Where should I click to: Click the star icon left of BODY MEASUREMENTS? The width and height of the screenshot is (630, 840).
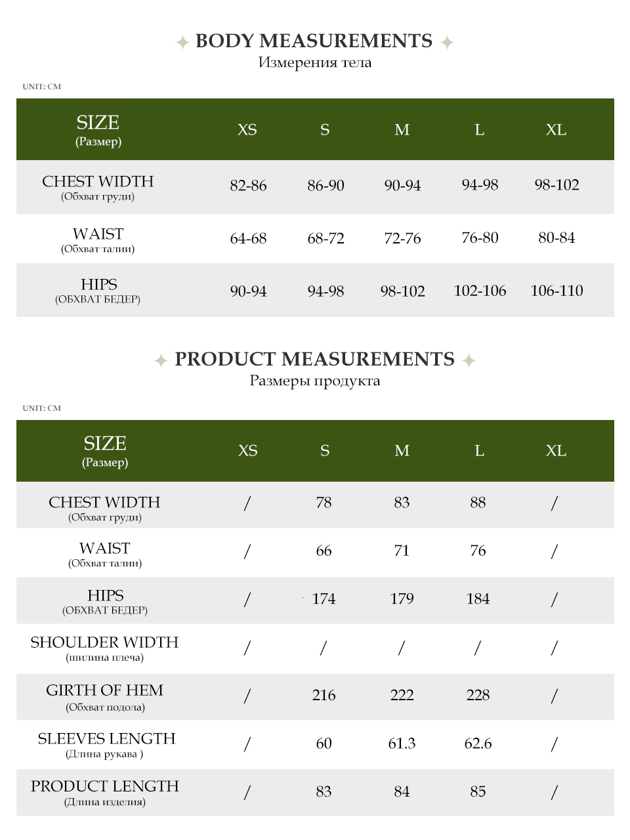tap(182, 43)
